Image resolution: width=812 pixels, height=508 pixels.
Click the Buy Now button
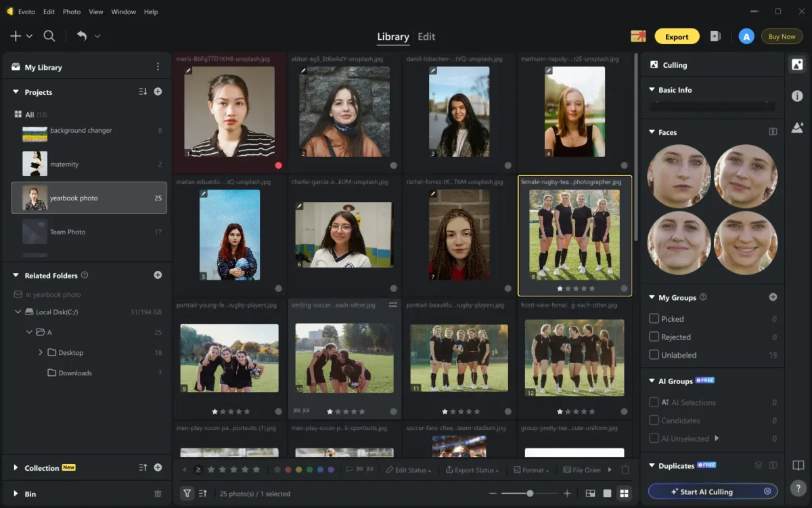point(782,37)
